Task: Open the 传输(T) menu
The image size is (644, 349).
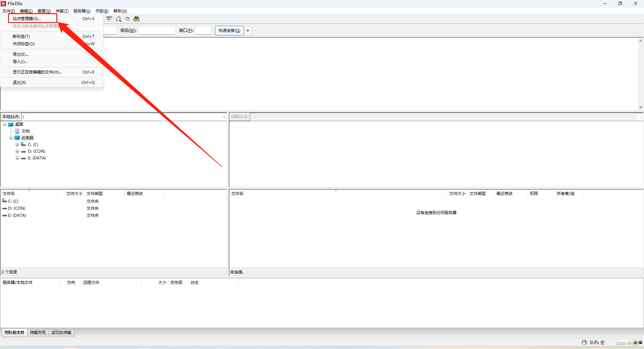Action: click(62, 11)
